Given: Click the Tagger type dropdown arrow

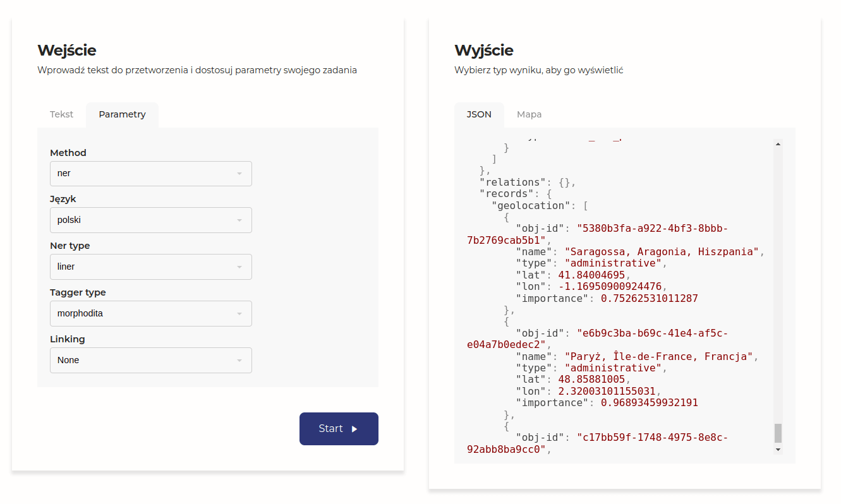Looking at the screenshot, I should point(239,314).
